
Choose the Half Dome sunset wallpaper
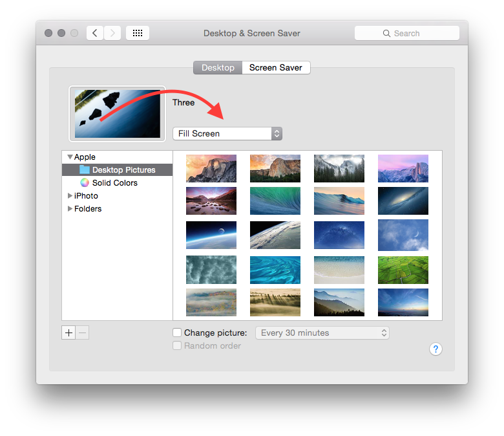pyautogui.click(x=211, y=168)
